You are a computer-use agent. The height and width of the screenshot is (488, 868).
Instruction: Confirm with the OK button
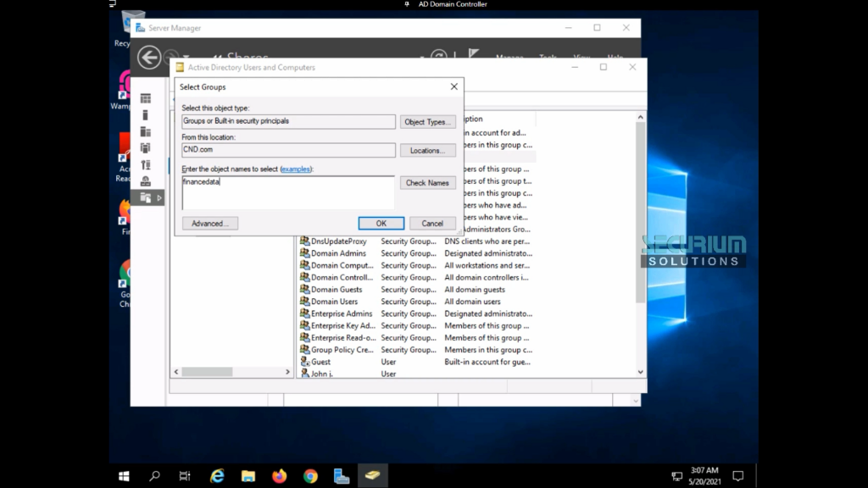click(381, 224)
